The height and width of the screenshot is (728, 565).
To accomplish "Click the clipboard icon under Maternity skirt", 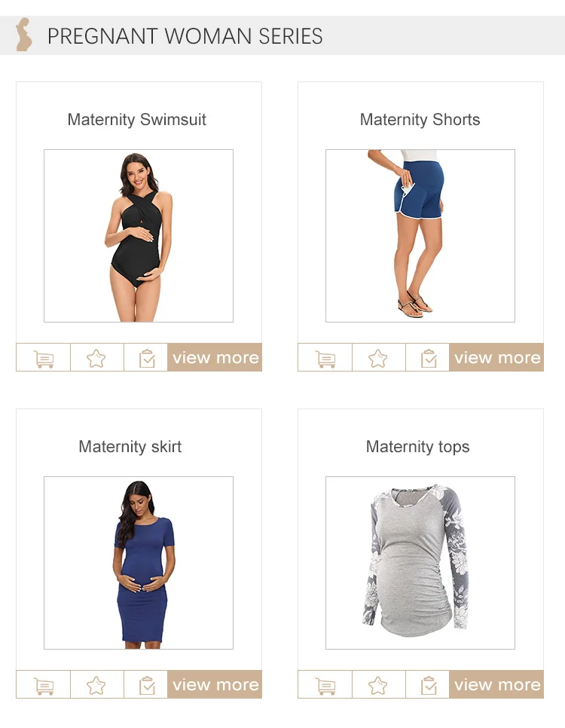I will tap(147, 685).
